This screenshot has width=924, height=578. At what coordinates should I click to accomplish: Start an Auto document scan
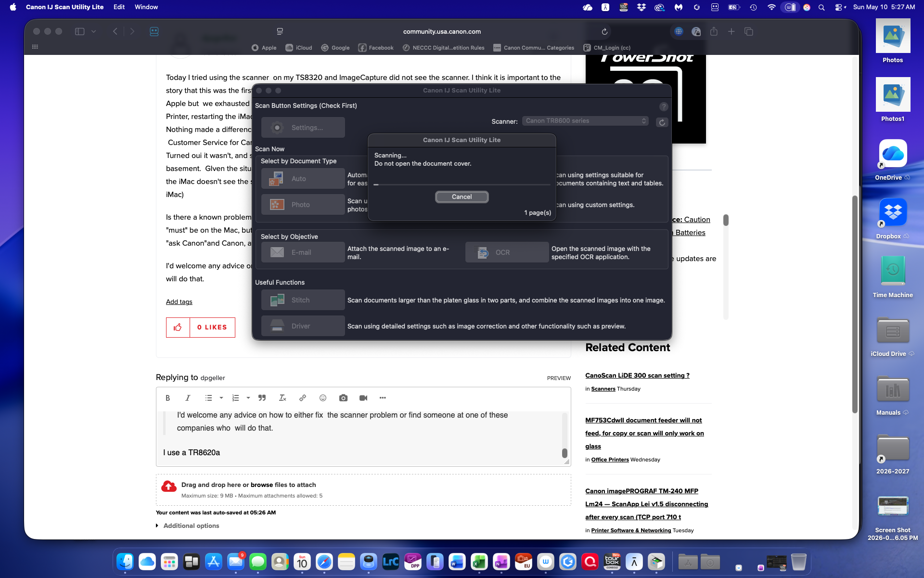pyautogui.click(x=303, y=179)
